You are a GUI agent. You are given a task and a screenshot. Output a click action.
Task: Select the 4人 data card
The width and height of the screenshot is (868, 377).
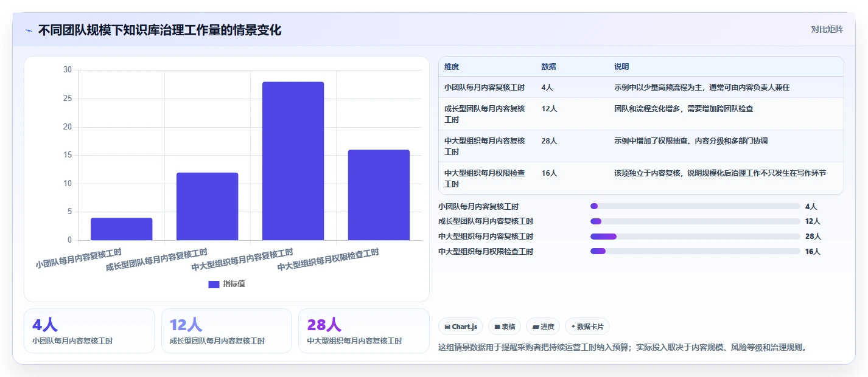pyautogui.click(x=89, y=331)
